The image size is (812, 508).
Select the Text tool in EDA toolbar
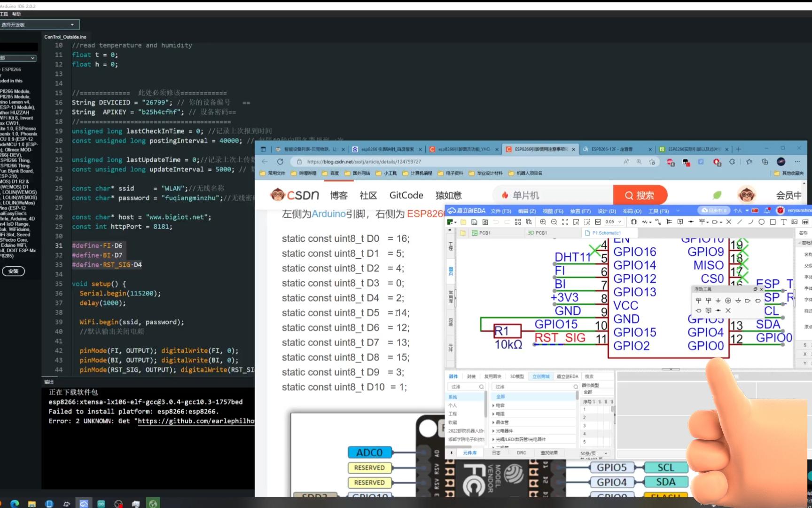[x=783, y=222]
